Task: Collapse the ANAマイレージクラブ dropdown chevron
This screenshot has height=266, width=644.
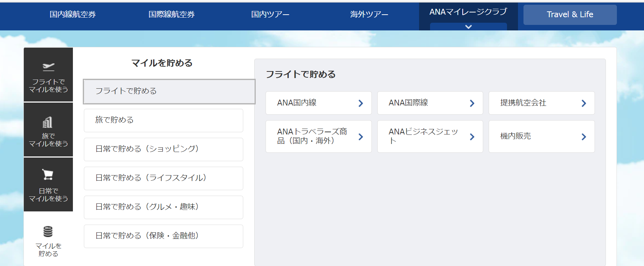Action: [x=469, y=26]
